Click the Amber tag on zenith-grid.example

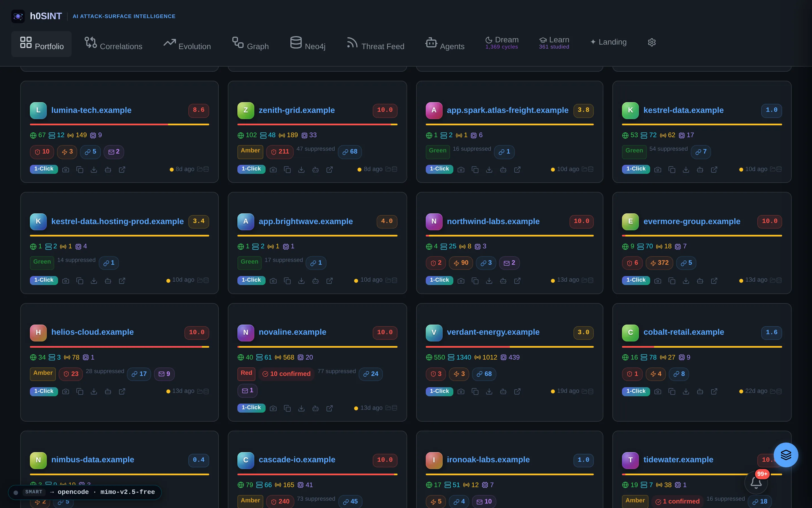point(250,152)
